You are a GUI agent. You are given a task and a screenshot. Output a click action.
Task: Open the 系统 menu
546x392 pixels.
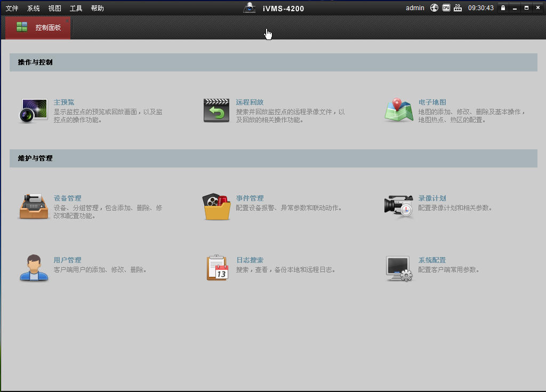(x=34, y=8)
